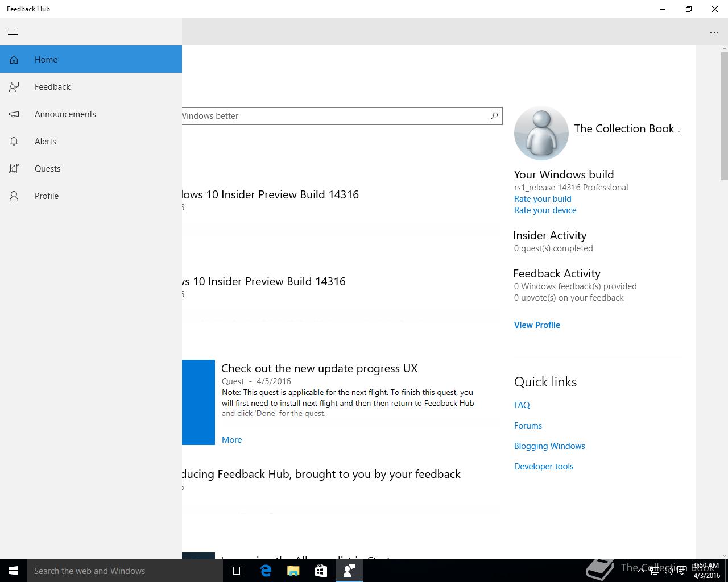Click Rate your build link
Screen dimensions: 728x582
pyautogui.click(x=543, y=199)
